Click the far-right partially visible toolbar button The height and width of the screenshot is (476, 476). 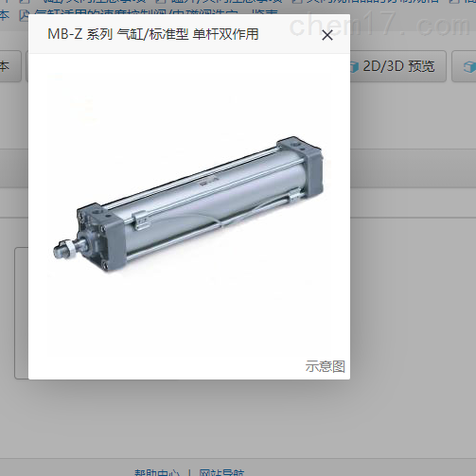coord(464,66)
